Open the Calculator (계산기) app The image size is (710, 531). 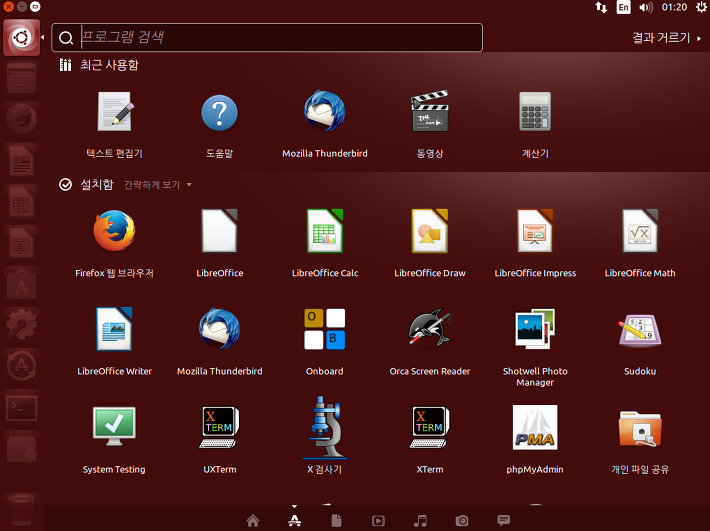[x=535, y=111]
